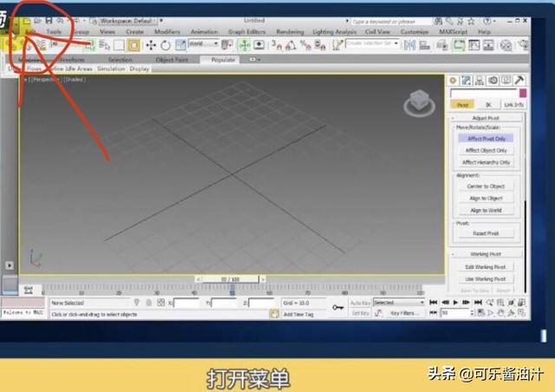Open the Motion command panel tab icon
Image resolution: width=555 pixels, height=392 pixels.
tap(493, 81)
